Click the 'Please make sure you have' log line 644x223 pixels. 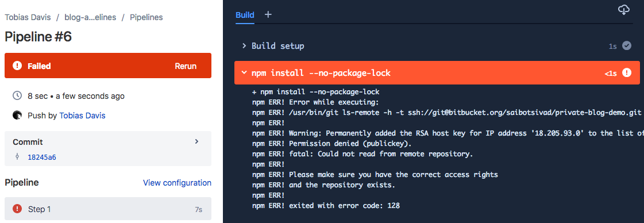tap(375, 175)
